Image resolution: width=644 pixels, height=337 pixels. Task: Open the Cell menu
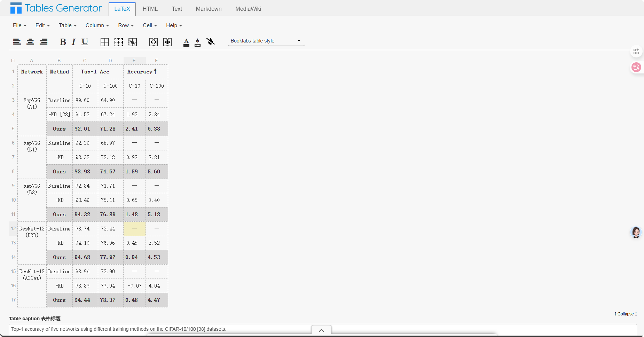pos(150,25)
